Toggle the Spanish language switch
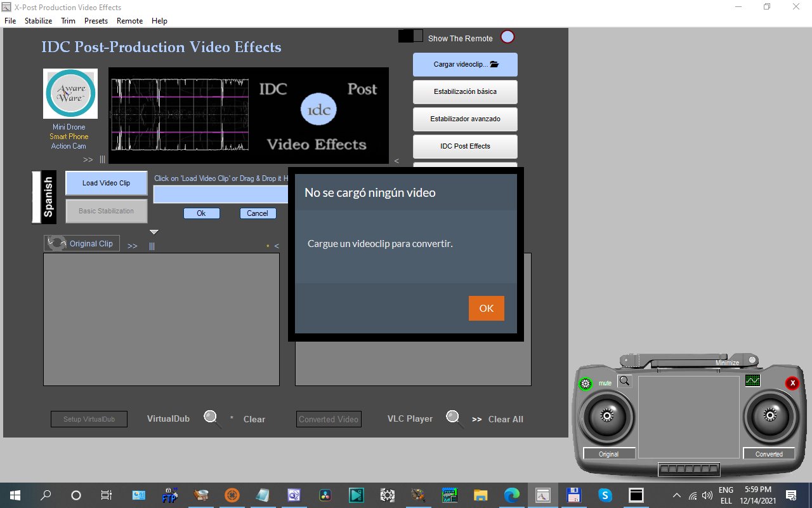 [44, 197]
